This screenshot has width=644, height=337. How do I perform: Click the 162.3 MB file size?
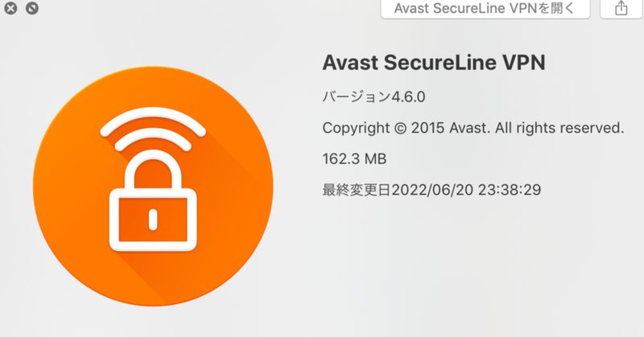click(353, 158)
